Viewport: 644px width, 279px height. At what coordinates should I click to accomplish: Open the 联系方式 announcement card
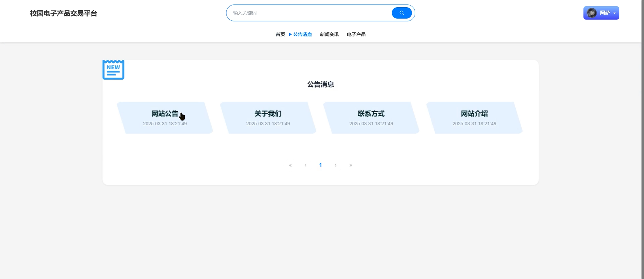point(371,118)
